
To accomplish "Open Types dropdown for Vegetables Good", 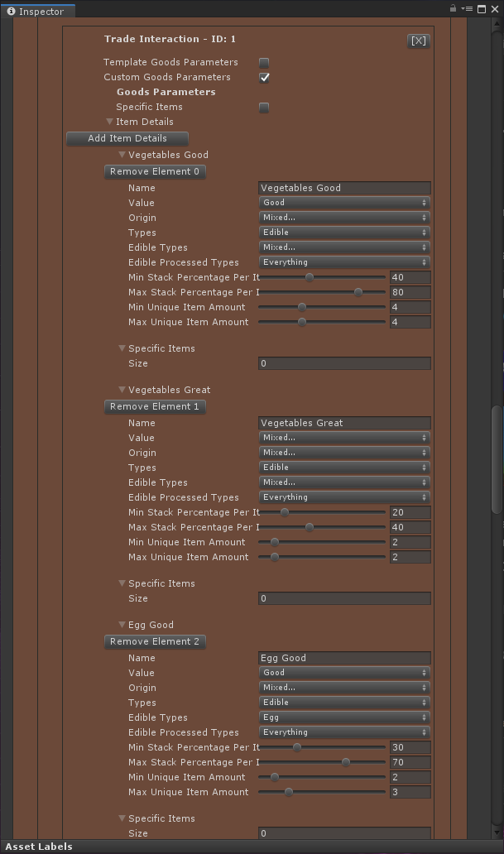I will pos(344,232).
